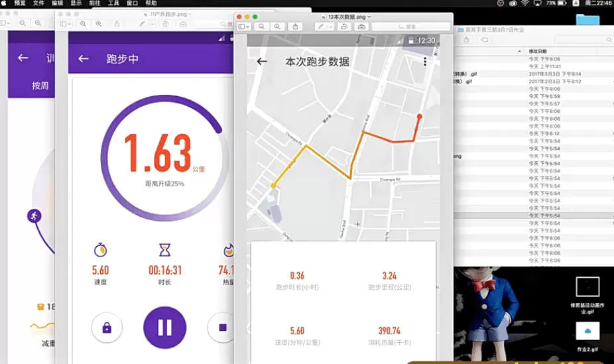The width and height of the screenshot is (614, 364).
Task: Rotate the 12本次数据.png image
Action: coord(344,27)
